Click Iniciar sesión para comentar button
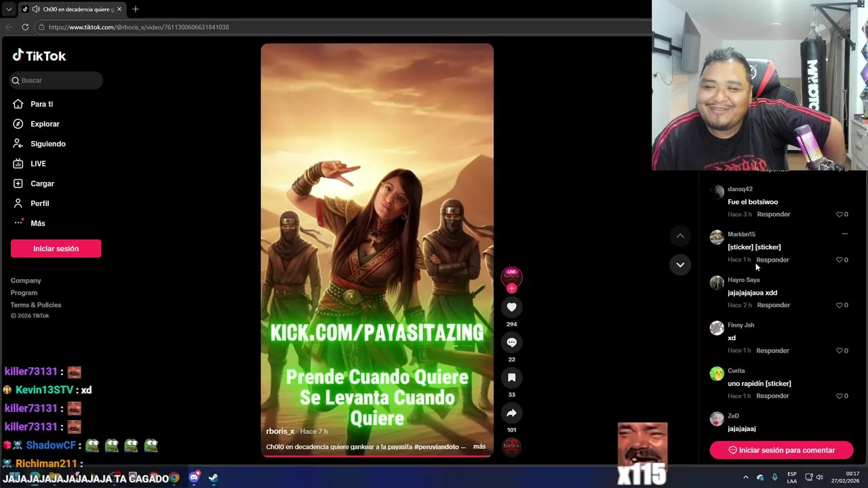The width and height of the screenshot is (868, 488). coord(781,450)
